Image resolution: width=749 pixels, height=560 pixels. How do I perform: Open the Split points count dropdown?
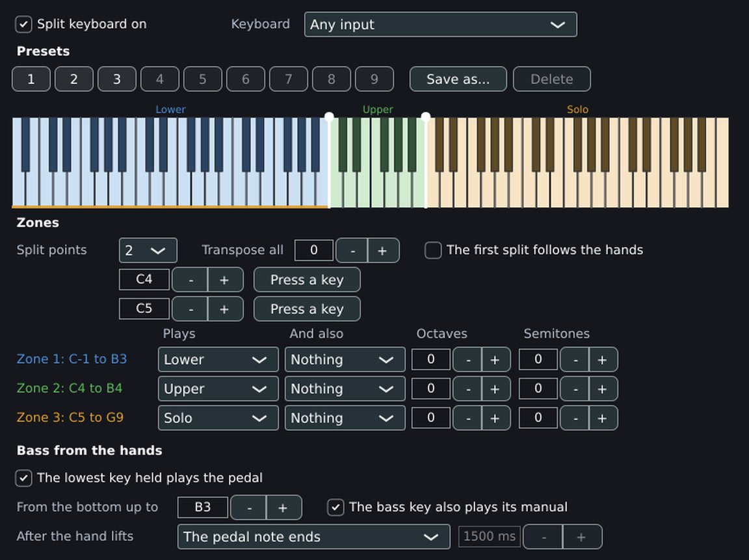point(148,250)
